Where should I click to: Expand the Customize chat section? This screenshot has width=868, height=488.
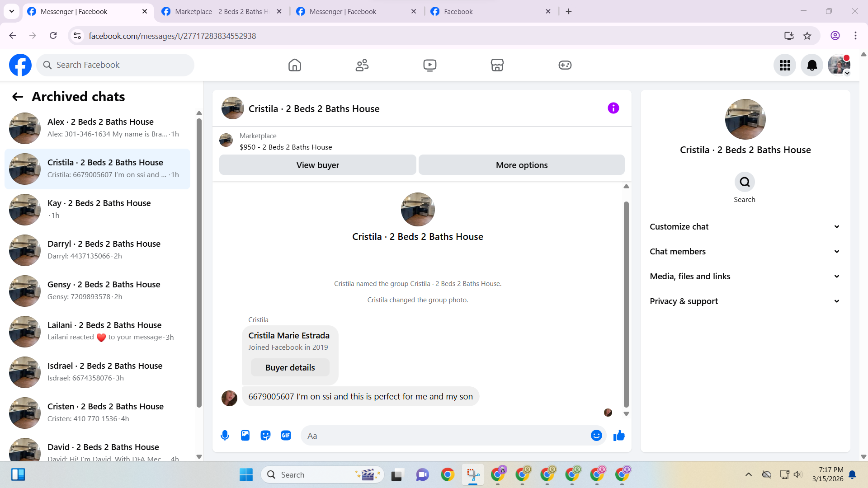pos(745,227)
